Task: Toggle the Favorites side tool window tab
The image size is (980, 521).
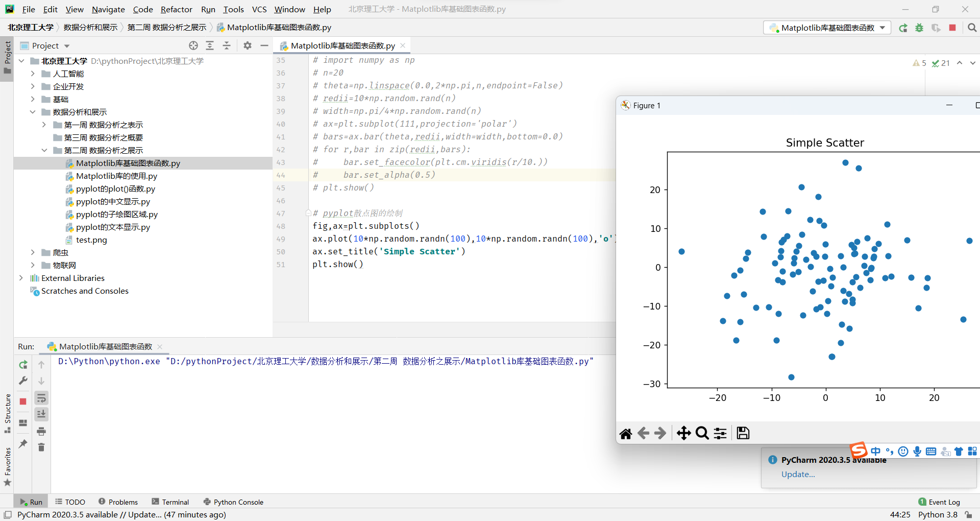Action: pyautogui.click(x=7, y=467)
